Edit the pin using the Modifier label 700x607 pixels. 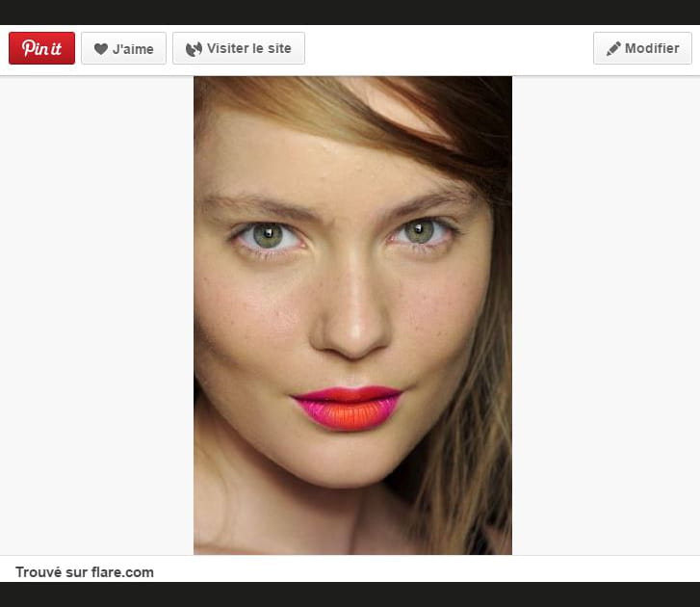pyautogui.click(x=652, y=49)
